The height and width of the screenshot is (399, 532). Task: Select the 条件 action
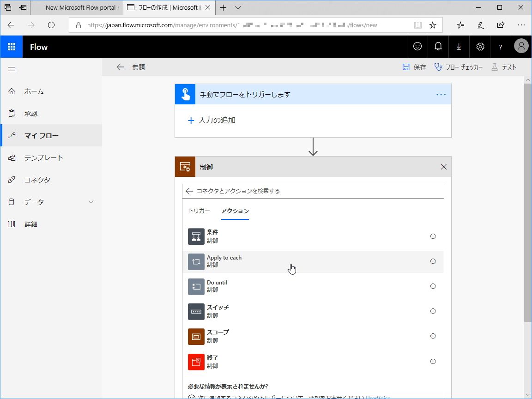(x=313, y=236)
